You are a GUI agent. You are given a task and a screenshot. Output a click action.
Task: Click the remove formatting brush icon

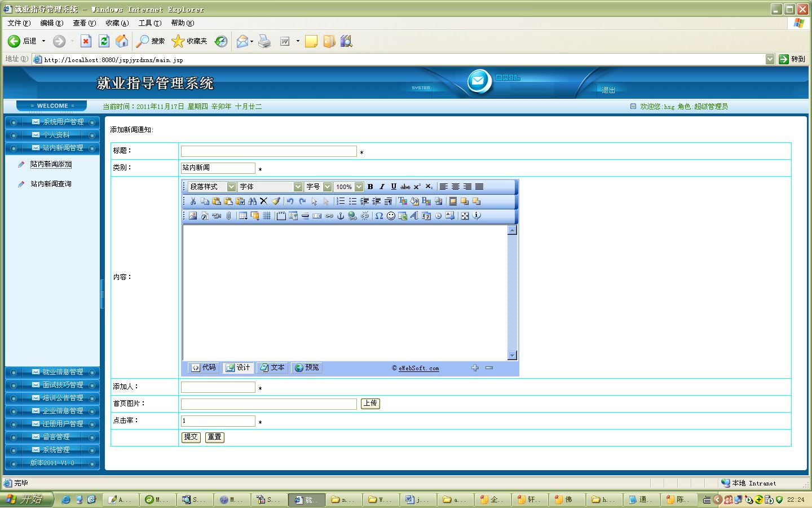276,202
